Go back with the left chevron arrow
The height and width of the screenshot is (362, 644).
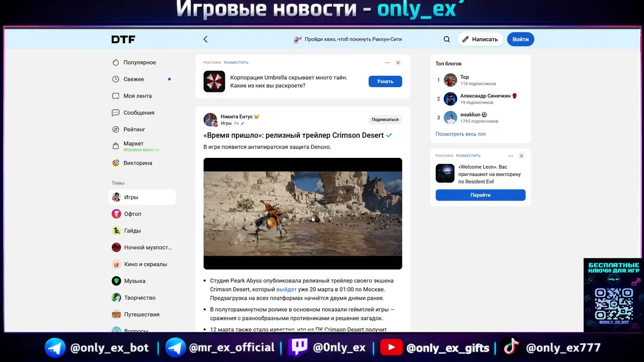click(205, 39)
